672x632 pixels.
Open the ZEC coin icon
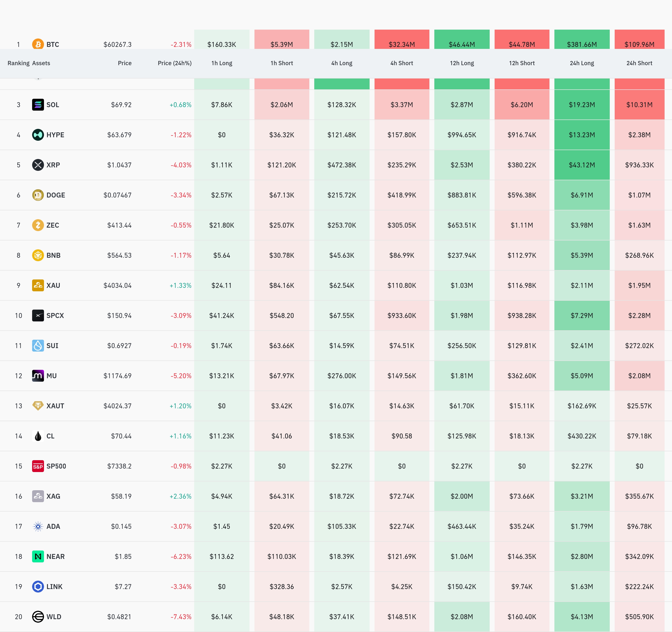[38, 225]
